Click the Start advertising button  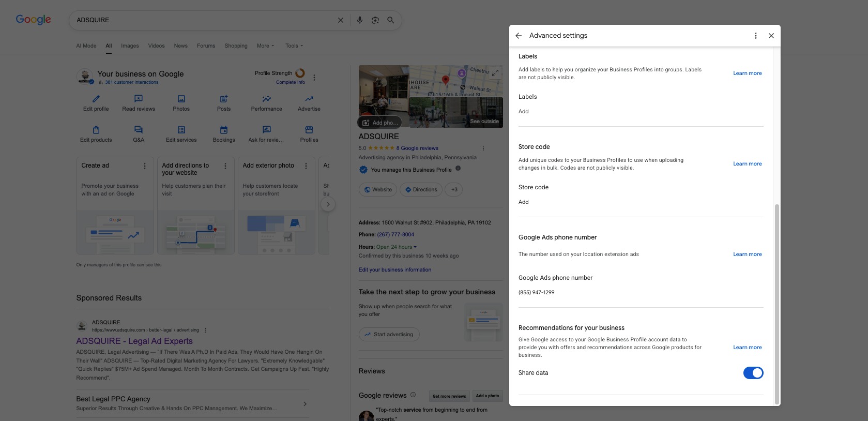pos(389,335)
